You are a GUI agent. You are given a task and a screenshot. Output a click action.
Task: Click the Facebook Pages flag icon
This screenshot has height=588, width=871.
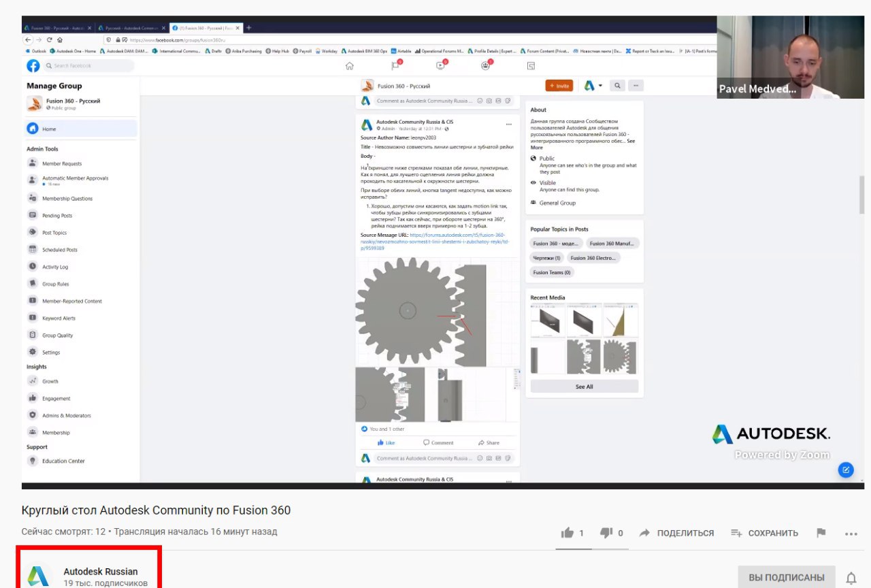tap(395, 66)
